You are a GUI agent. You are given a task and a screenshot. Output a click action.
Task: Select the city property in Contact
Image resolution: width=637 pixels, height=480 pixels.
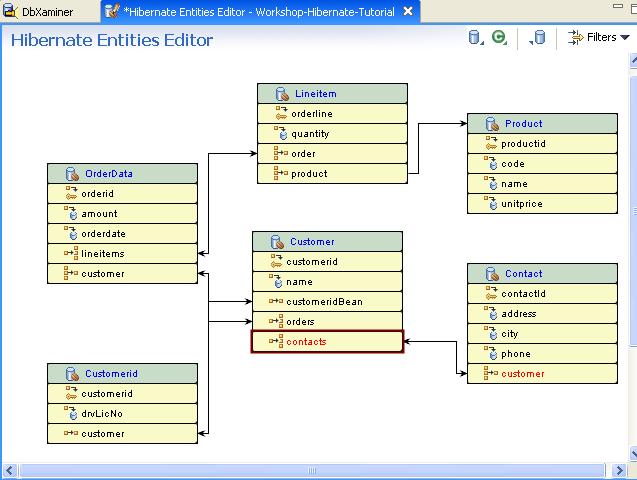(542, 333)
